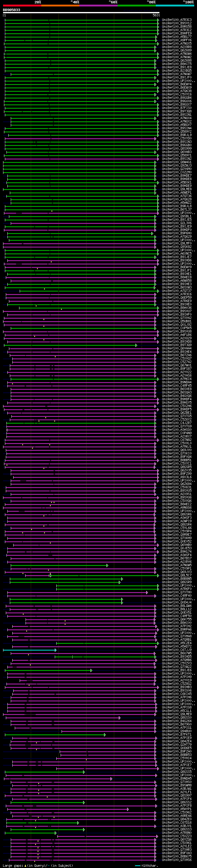Click the =100char. scale legend

click(x=146, y=865)
